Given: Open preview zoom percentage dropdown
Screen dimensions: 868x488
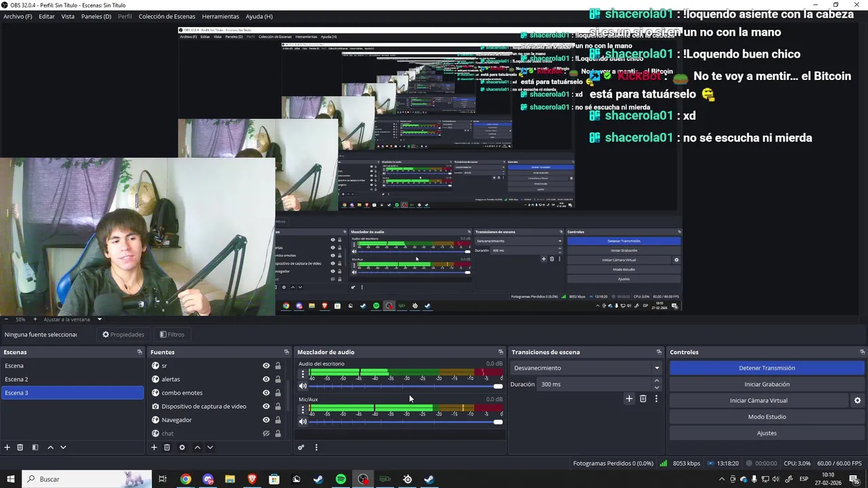Looking at the screenshot, I should [99, 319].
